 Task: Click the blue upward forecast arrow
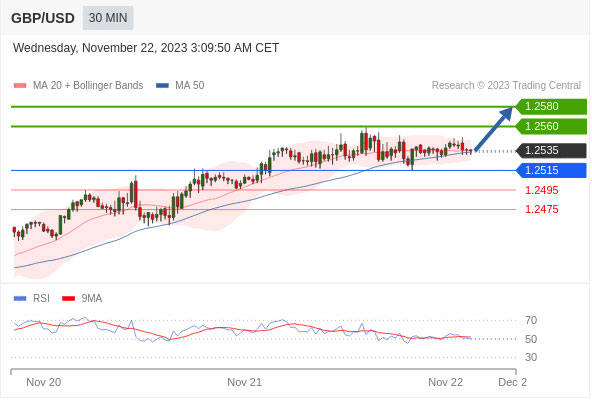[x=494, y=129]
